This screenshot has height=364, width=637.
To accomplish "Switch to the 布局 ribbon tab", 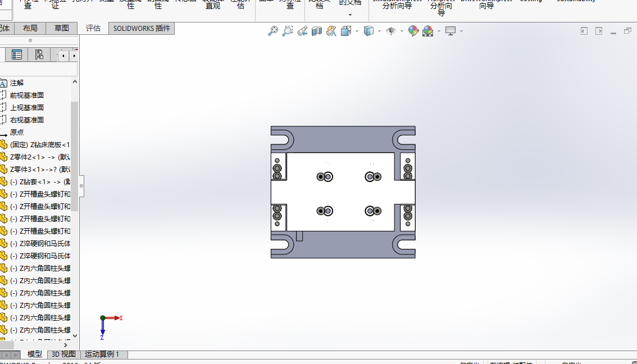I will 30,28.
